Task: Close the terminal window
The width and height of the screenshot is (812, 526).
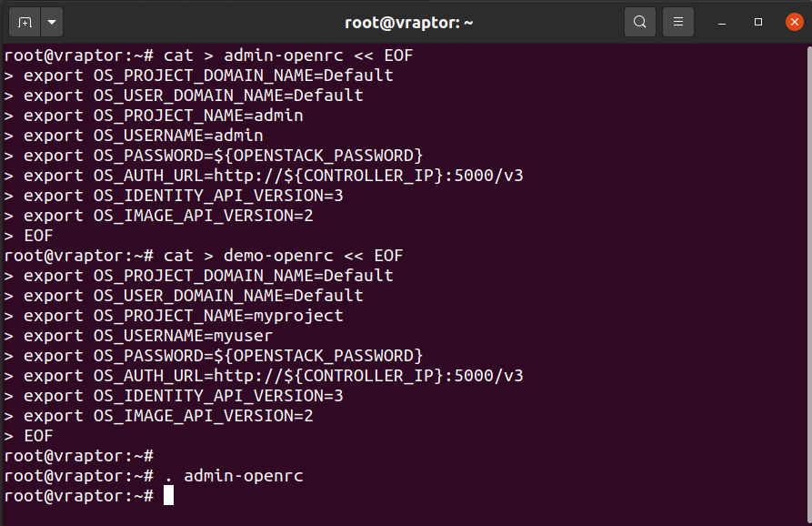Action: 795,22
